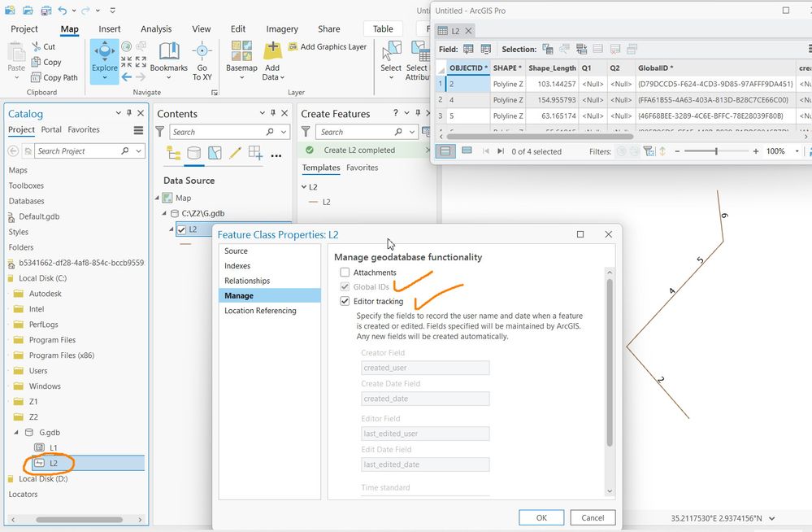Enable the Attachments checkbox

click(x=345, y=273)
